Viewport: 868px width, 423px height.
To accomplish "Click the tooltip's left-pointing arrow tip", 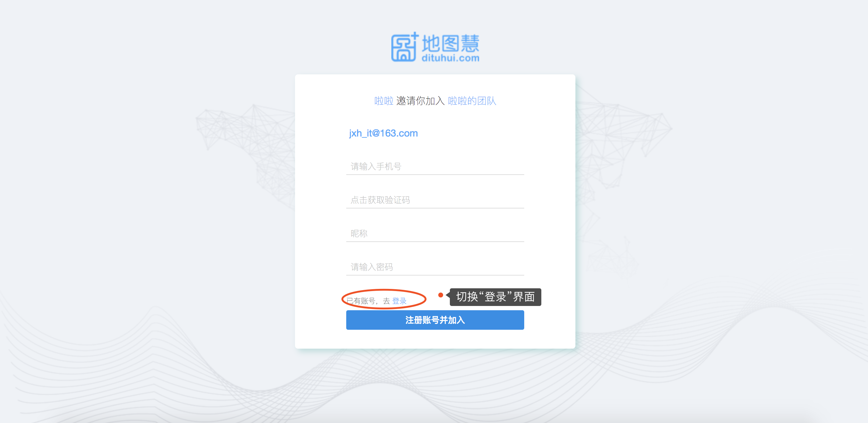I will coord(447,295).
